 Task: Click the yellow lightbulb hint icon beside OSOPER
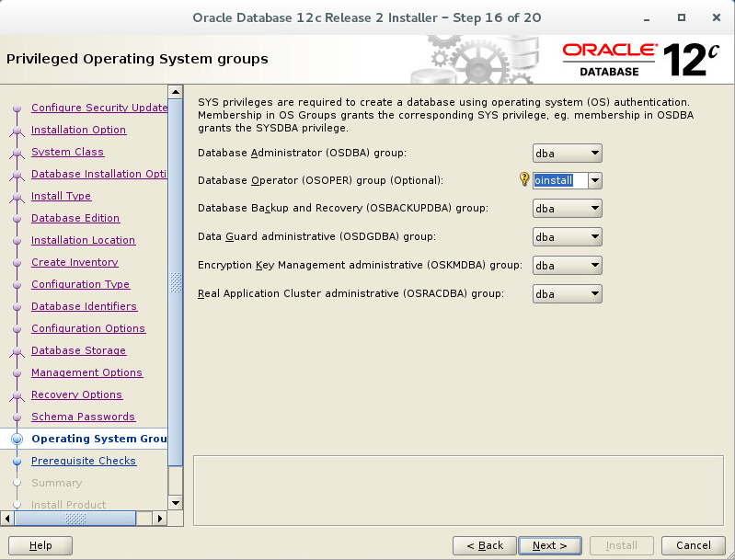click(x=524, y=179)
